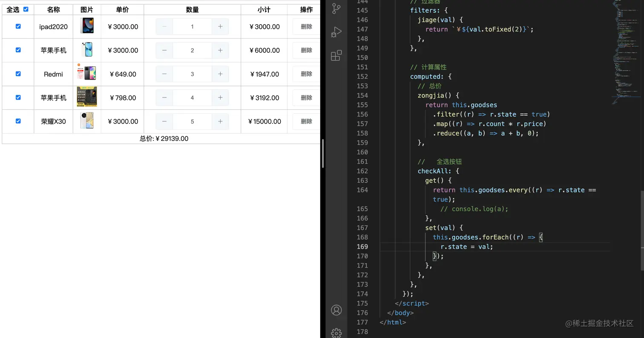The image size is (644, 338).
Task: Delete the 苹果手机 row with subtotal ¥6000.00
Action: (x=306, y=50)
